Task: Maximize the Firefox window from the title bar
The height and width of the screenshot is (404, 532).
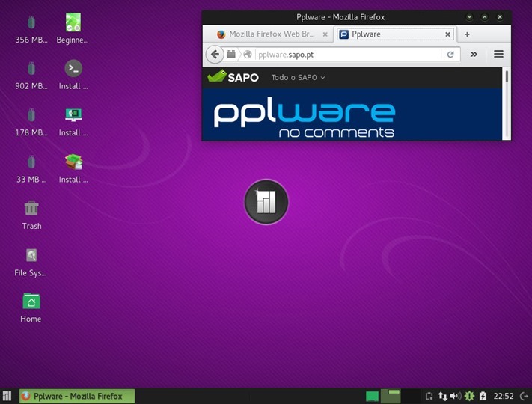Action: click(485, 17)
